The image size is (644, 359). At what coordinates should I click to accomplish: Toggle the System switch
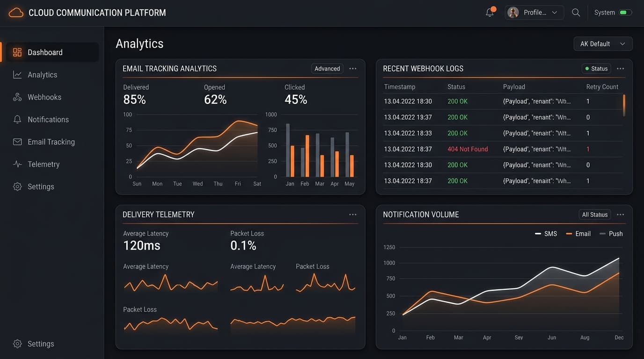pyautogui.click(x=625, y=13)
